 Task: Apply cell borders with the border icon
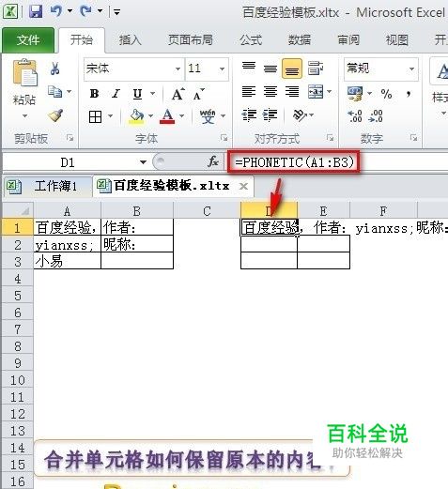[x=95, y=117]
